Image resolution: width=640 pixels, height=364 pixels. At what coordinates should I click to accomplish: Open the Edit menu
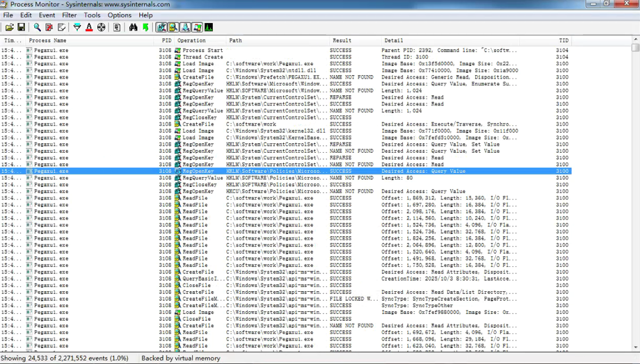point(25,15)
